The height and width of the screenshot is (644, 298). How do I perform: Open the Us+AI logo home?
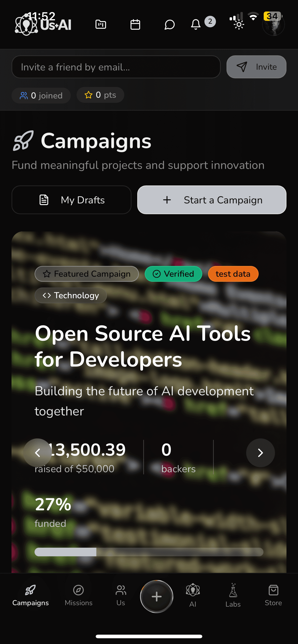[x=43, y=25]
